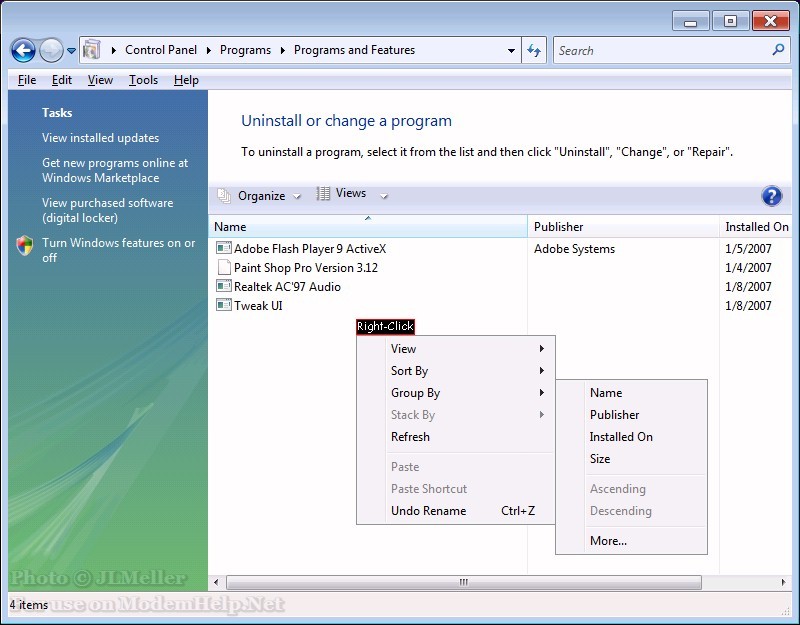This screenshot has height=625, width=800.
Task: Open the Sort By submenu
Action: [x=456, y=370]
